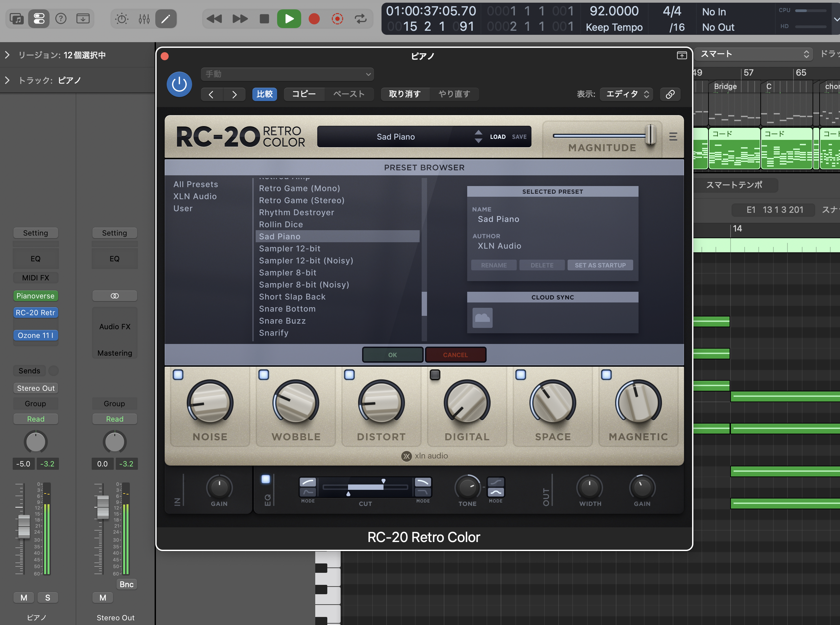The width and height of the screenshot is (840, 625).
Task: Click the MAGNITUDE slider handle
Action: (651, 135)
